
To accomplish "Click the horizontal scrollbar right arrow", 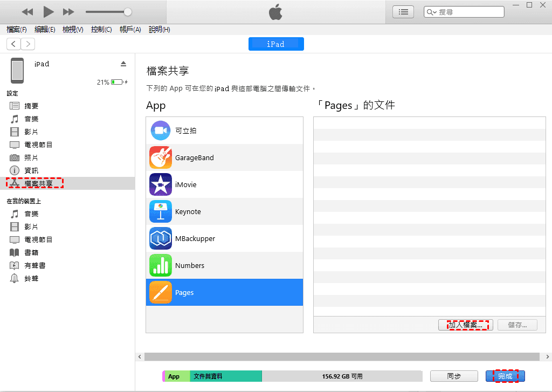I will coord(548,356).
